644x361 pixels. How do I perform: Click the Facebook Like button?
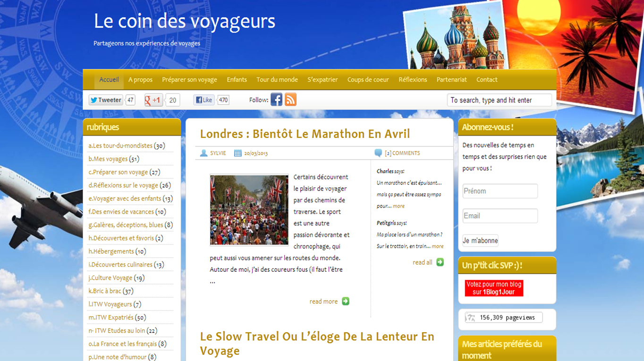[x=204, y=100]
